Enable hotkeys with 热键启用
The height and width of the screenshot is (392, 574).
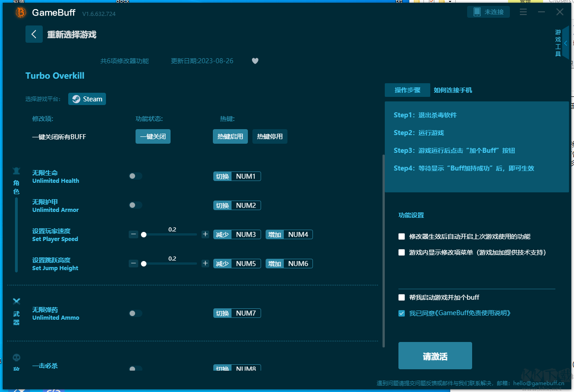pyautogui.click(x=230, y=136)
